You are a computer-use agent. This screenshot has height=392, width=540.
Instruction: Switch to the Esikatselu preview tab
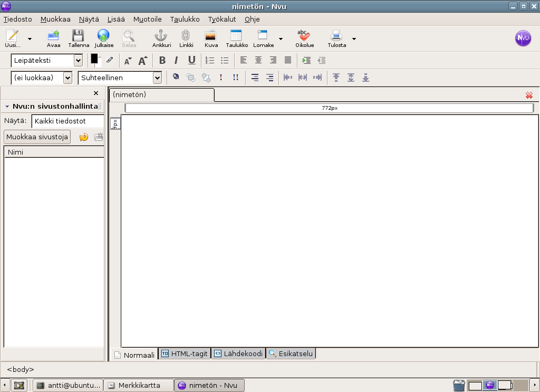(291, 353)
